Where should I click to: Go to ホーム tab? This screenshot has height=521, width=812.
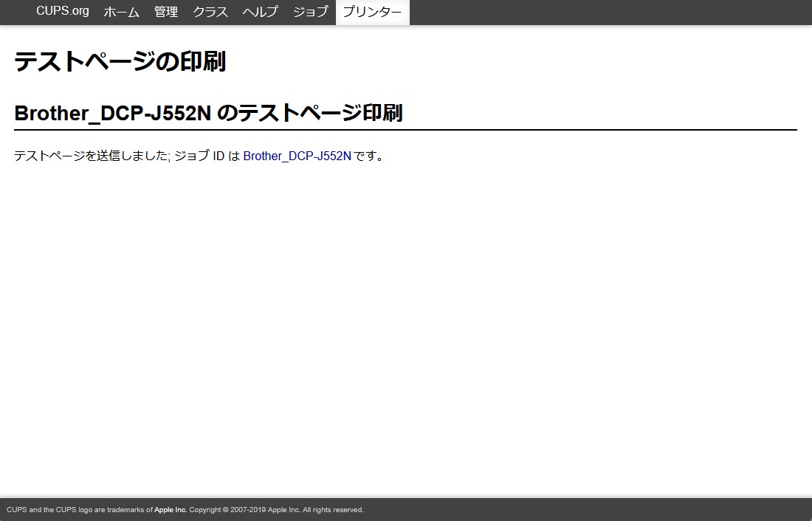122,11
